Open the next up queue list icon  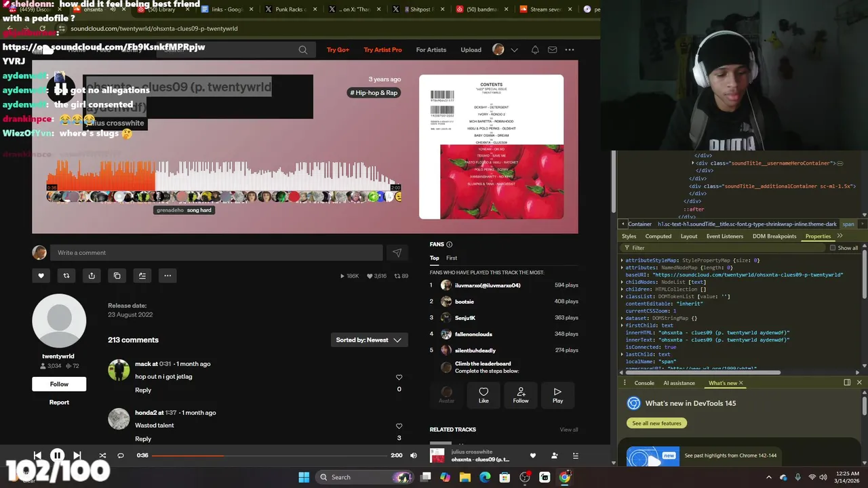[575, 455]
